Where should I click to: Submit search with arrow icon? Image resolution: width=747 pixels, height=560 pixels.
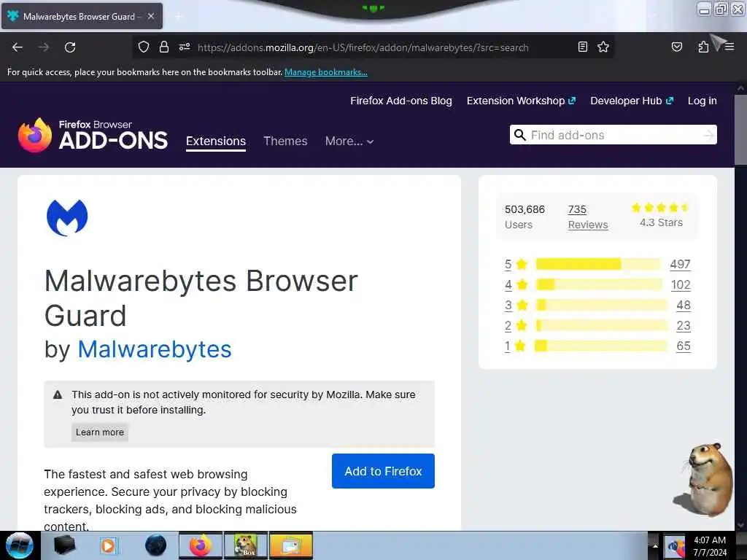pos(708,135)
